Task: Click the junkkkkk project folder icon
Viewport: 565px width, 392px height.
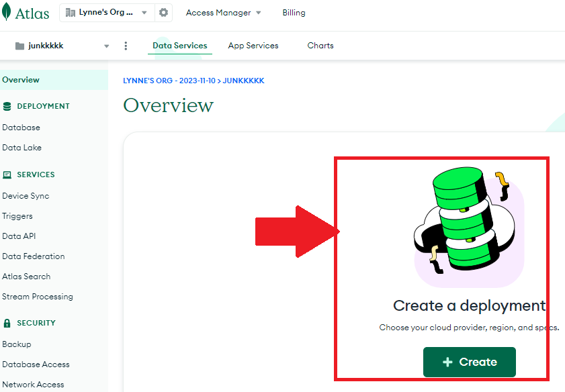Action: point(19,46)
